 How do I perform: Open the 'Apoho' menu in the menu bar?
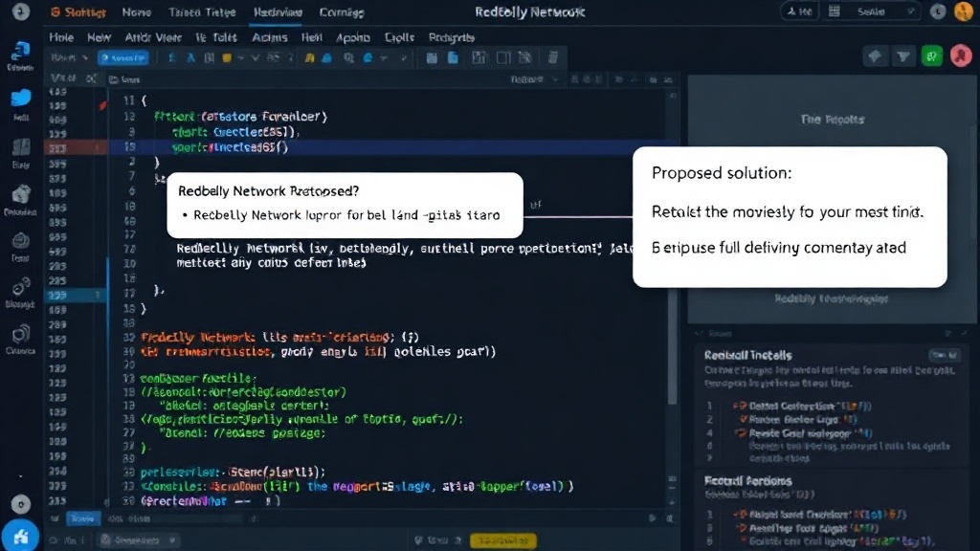pyautogui.click(x=353, y=37)
